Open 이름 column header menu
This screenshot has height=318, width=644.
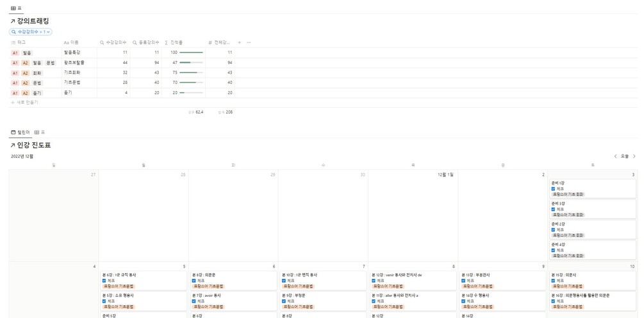(79, 42)
